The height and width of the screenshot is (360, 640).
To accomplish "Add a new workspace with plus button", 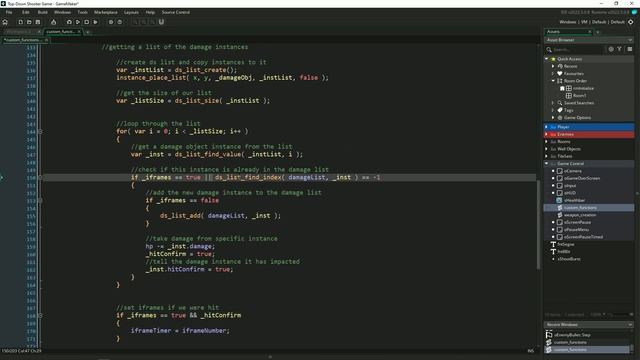I will tap(87, 32).
